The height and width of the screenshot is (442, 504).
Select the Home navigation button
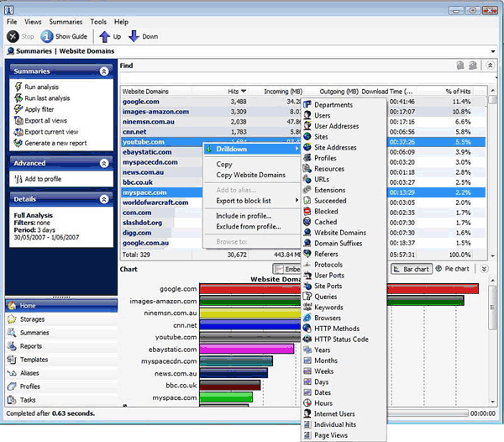61,306
